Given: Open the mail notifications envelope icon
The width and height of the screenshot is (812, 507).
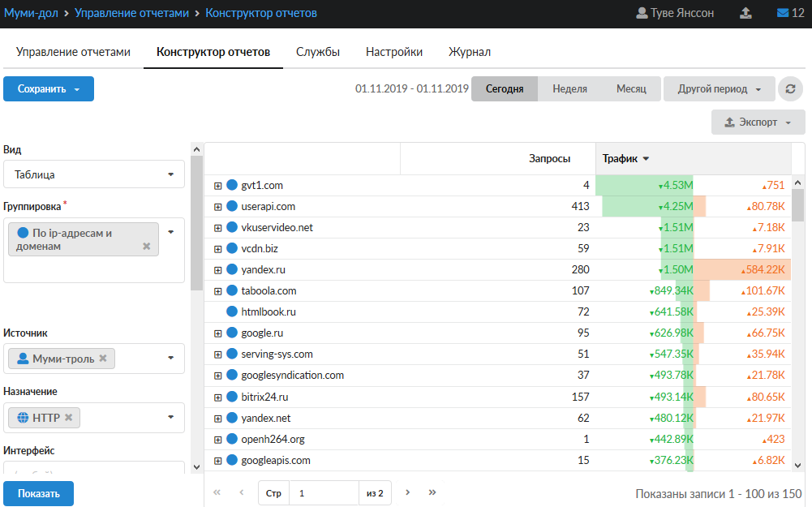Looking at the screenshot, I should point(783,13).
